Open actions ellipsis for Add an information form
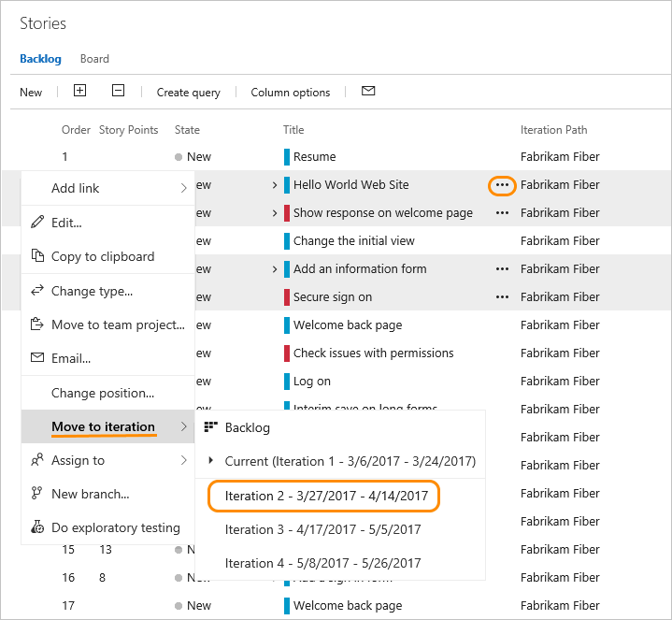This screenshot has width=672, height=620. [502, 269]
